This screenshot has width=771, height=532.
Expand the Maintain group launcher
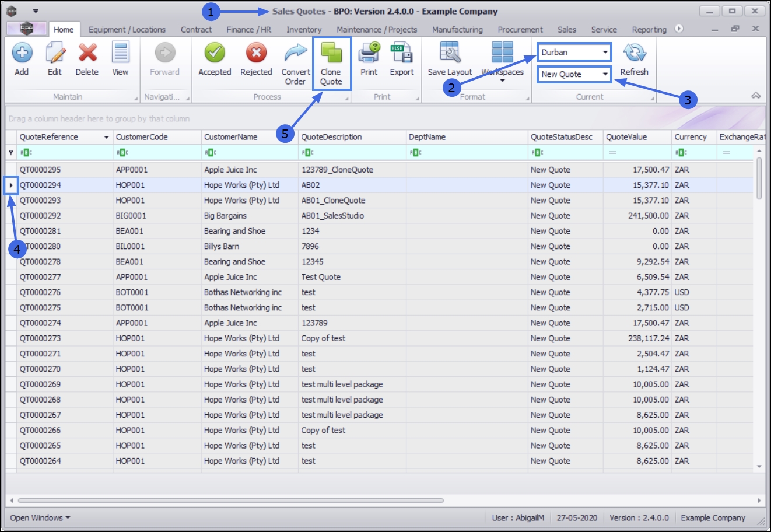[136, 99]
